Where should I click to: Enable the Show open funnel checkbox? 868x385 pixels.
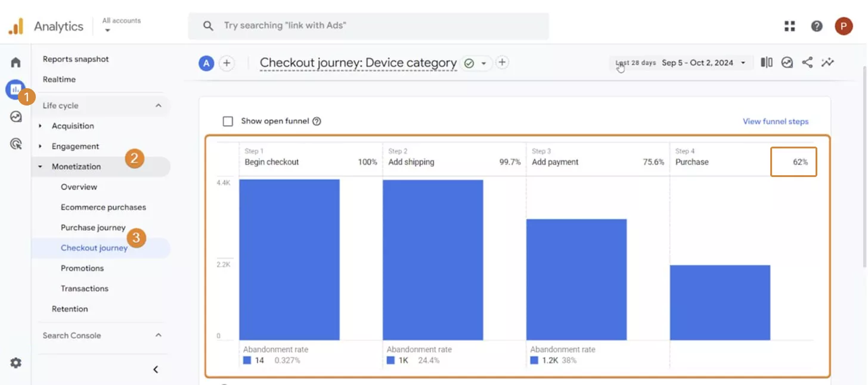(228, 121)
